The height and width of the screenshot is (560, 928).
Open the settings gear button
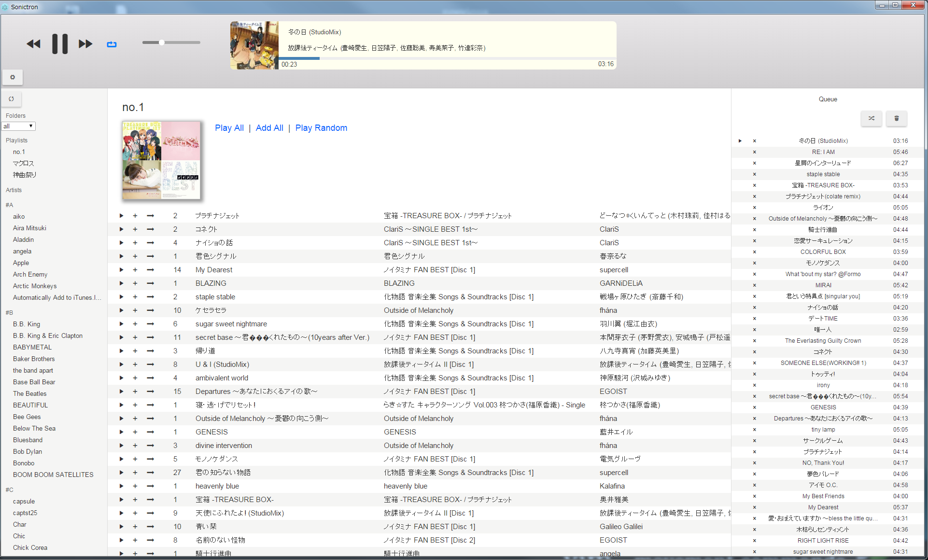[13, 77]
